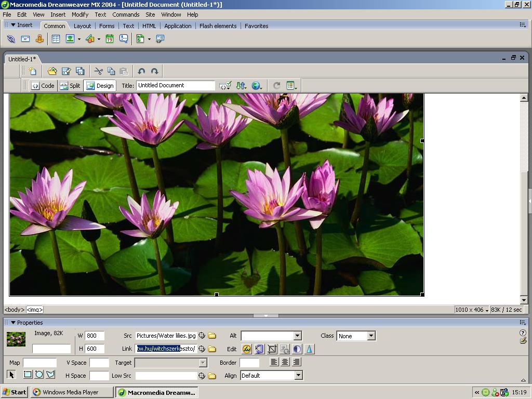The width and height of the screenshot is (532, 399).
Task: Click Preview in Browser globe icon
Action: 256,86
